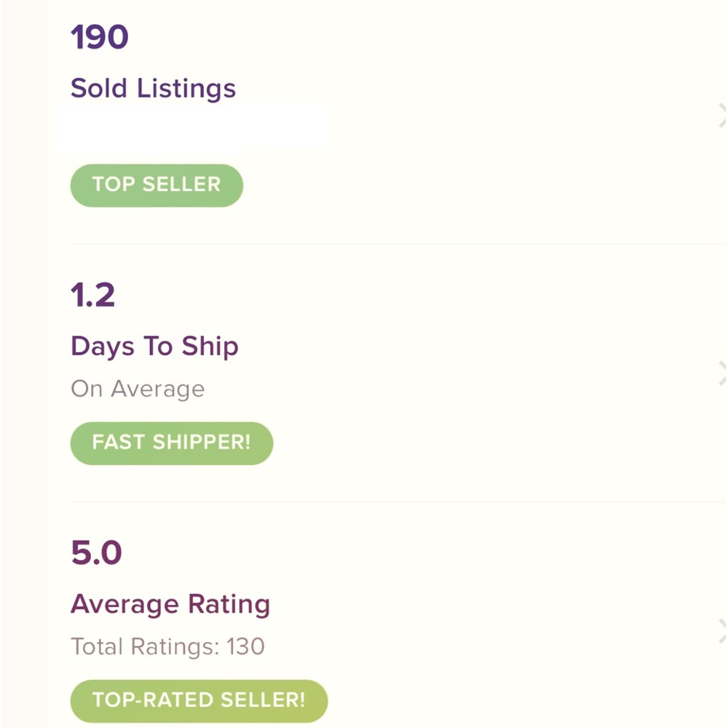Click the On Average subtitle text
This screenshot has height=728, width=728.
(x=138, y=389)
